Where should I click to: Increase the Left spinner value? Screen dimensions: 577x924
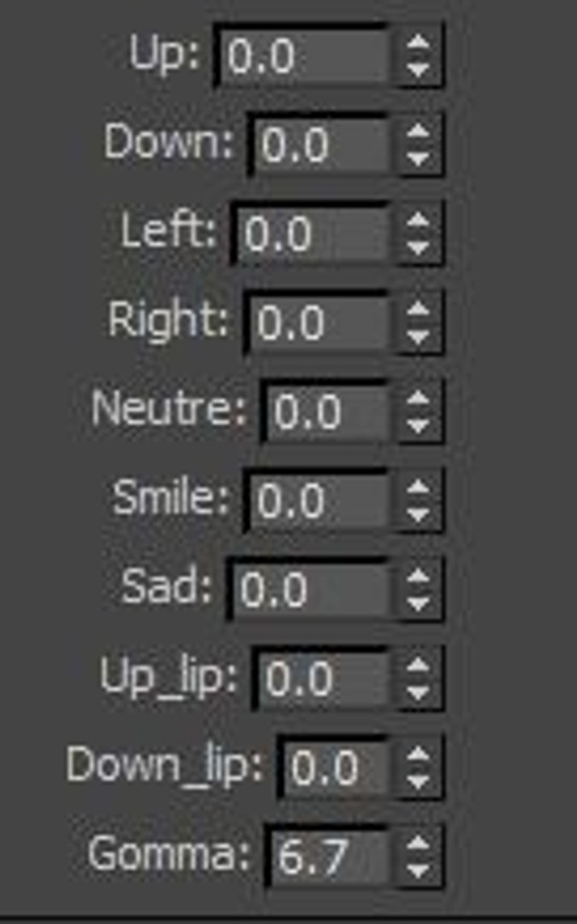(x=418, y=221)
